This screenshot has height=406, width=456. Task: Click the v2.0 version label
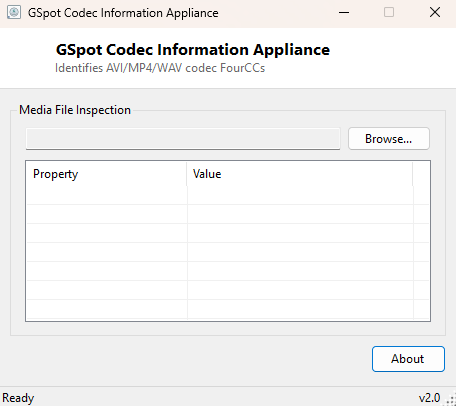[x=429, y=398]
